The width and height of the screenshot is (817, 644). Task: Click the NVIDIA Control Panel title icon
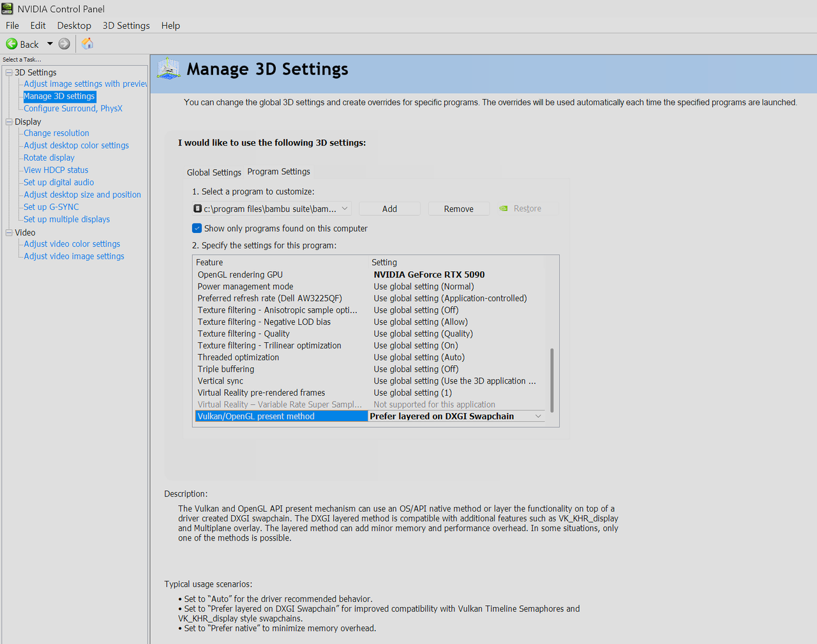(x=8, y=9)
